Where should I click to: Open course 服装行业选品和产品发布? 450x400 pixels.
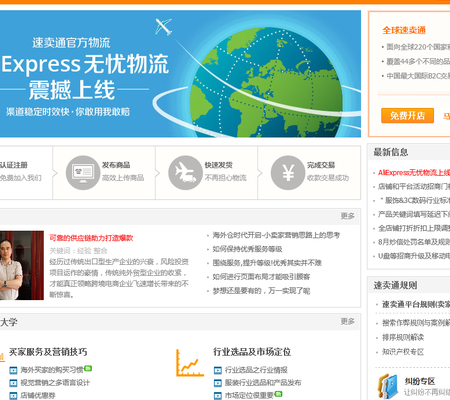(263, 383)
